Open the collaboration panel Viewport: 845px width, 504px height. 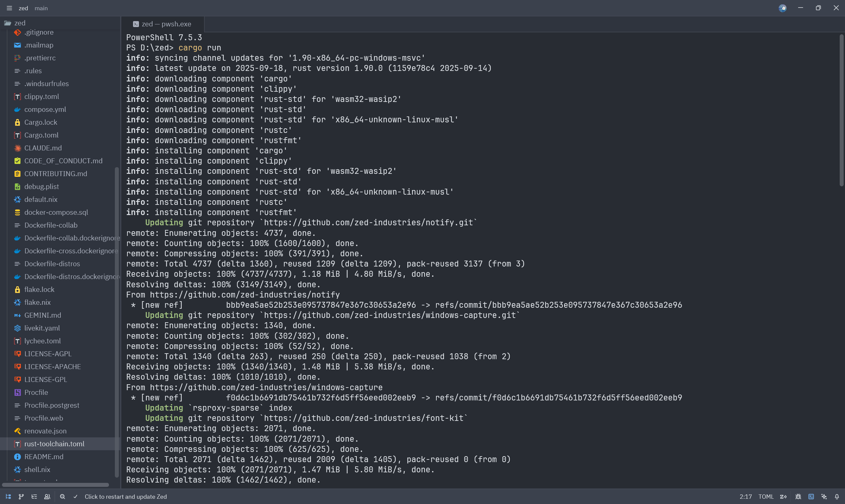[47, 496]
